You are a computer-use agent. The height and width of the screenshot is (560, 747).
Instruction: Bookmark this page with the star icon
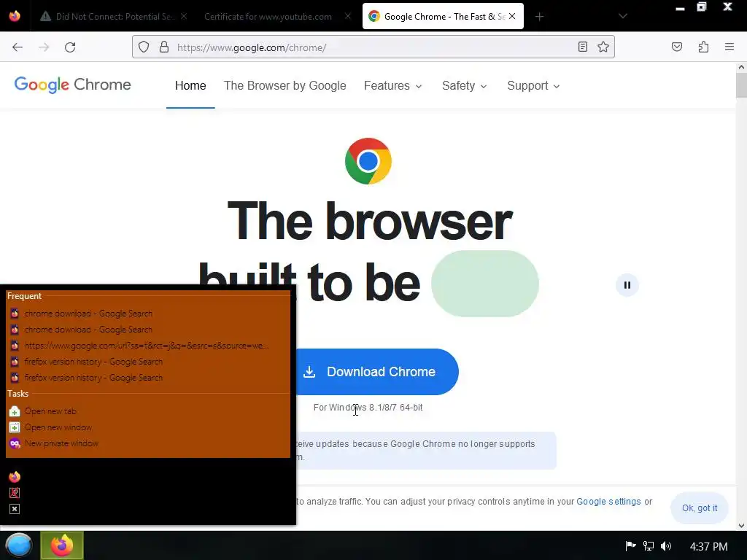603,47
